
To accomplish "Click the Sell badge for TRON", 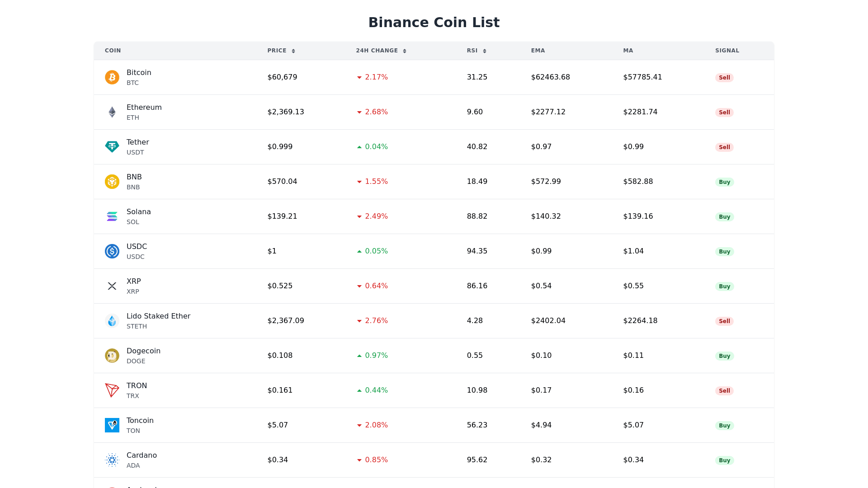I will [724, 391].
